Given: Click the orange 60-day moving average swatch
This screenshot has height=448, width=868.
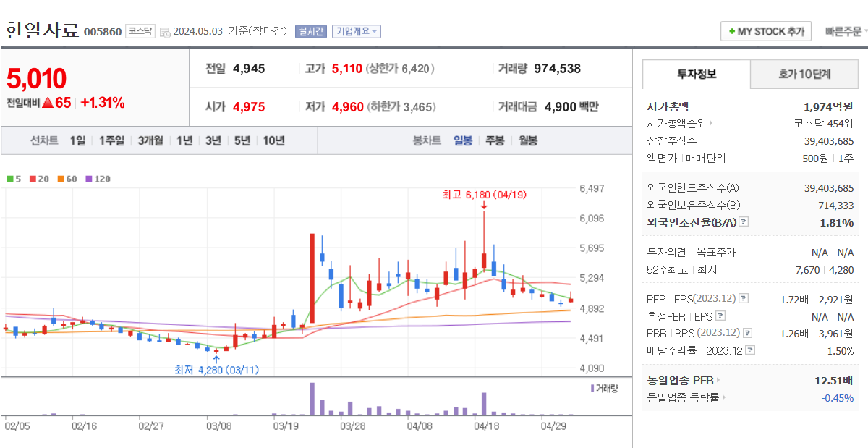Looking at the screenshot, I should [61, 179].
